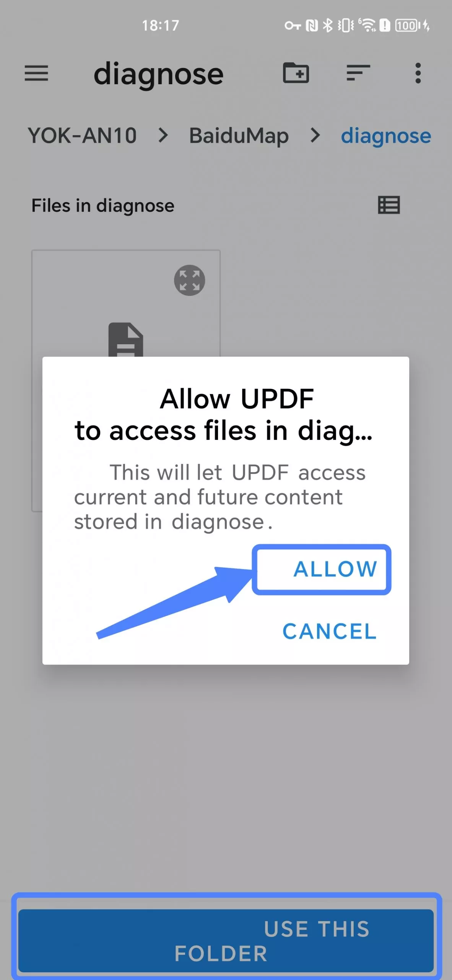The width and height of the screenshot is (452, 980).
Task: Create a new folder via folder-plus icon
Action: coord(296,73)
